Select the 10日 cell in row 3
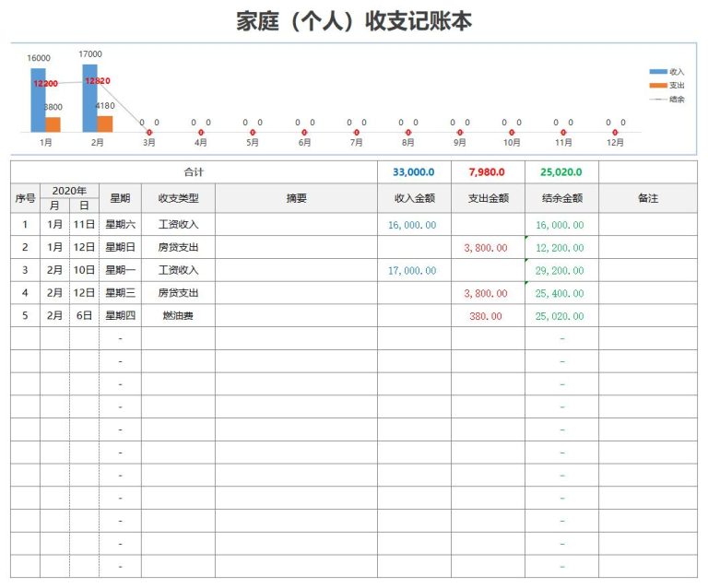Image resolution: width=708 pixels, height=588 pixels. tap(85, 270)
